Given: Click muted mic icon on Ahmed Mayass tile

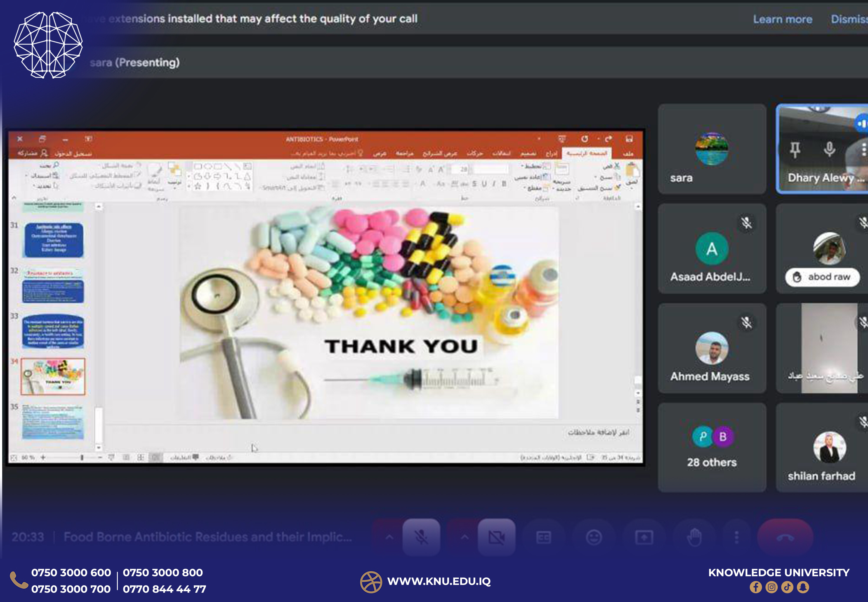Looking at the screenshot, I should point(746,322).
